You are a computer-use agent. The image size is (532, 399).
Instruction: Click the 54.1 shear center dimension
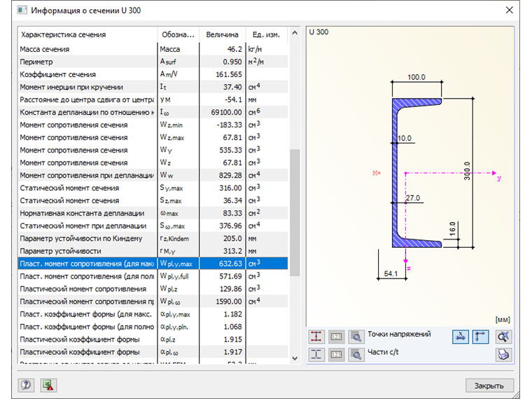(x=391, y=274)
